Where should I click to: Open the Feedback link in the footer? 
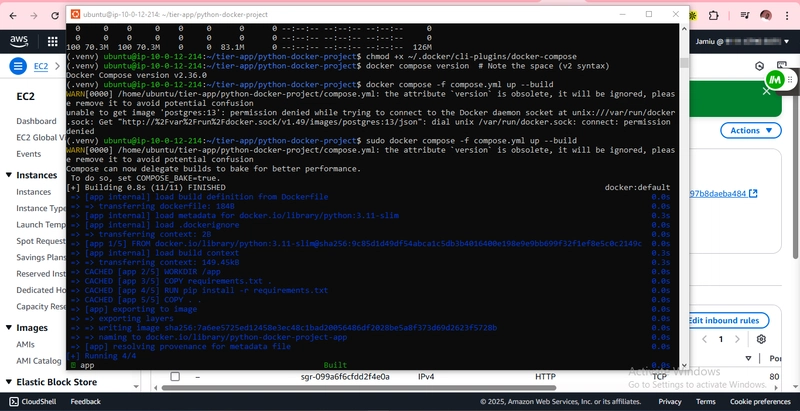(x=85, y=401)
